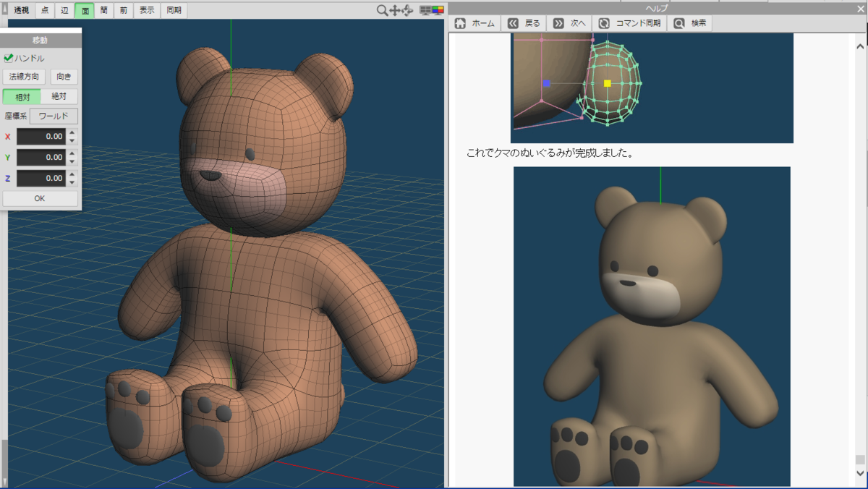868x489 pixels.
Task: Click the 向き button
Action: [64, 77]
